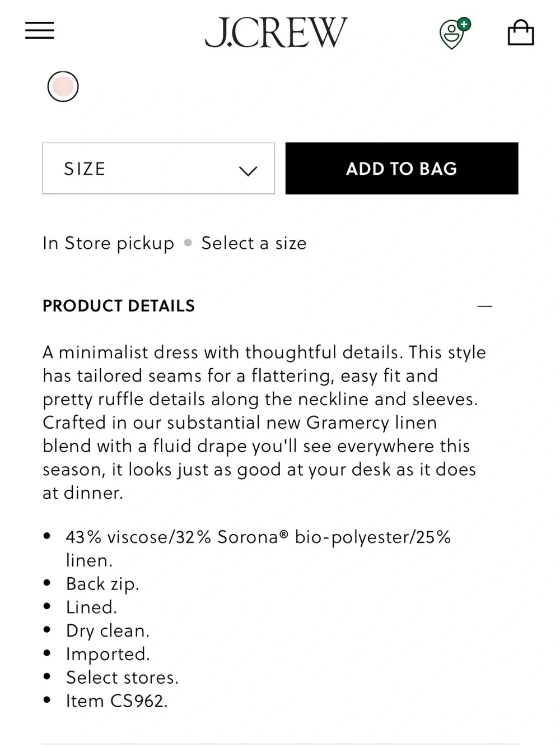
Task: Click the 'Select stores.' bullet item
Action: pyautogui.click(x=122, y=678)
